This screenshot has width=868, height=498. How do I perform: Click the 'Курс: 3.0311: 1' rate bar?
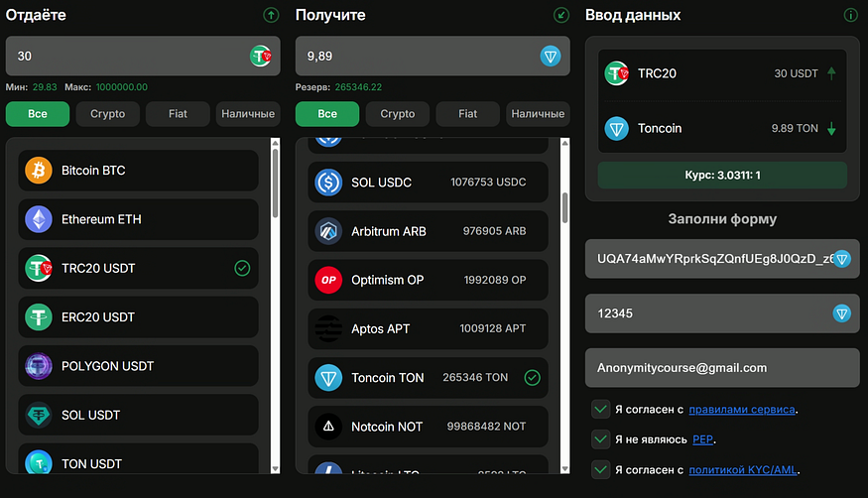point(722,175)
